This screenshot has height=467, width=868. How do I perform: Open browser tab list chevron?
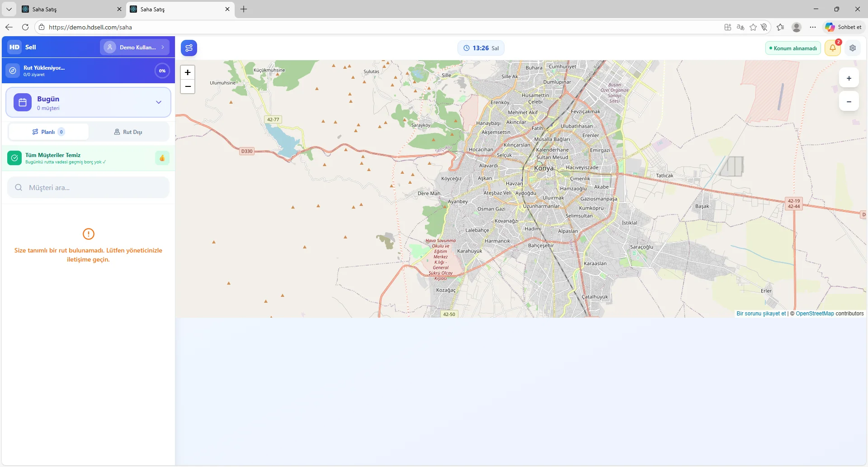pyautogui.click(x=9, y=9)
